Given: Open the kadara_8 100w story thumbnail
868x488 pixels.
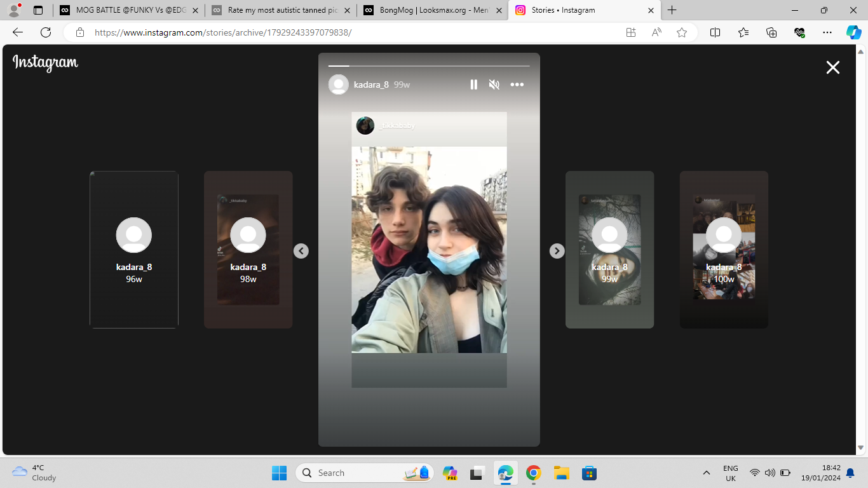Looking at the screenshot, I should coord(724,250).
